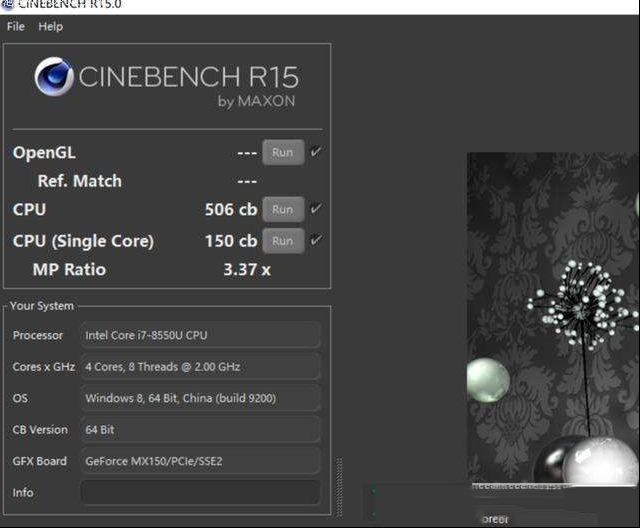Click the MP Ratio label

69,269
